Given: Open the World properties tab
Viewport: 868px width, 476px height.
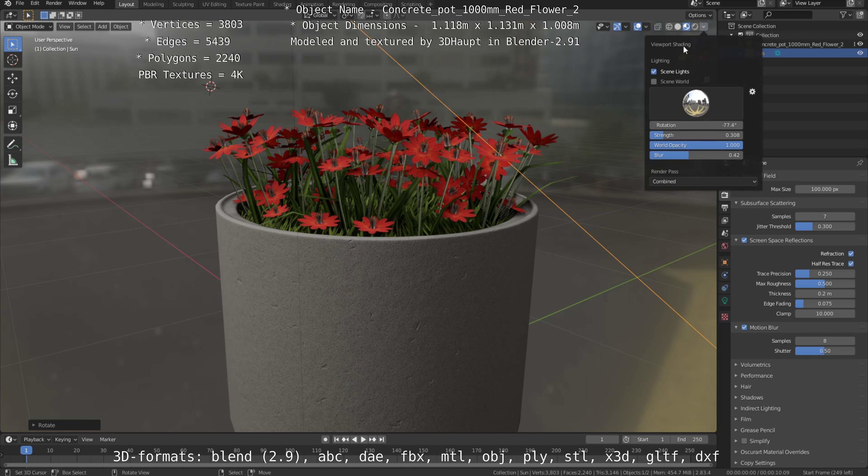Looking at the screenshot, I should [725, 246].
